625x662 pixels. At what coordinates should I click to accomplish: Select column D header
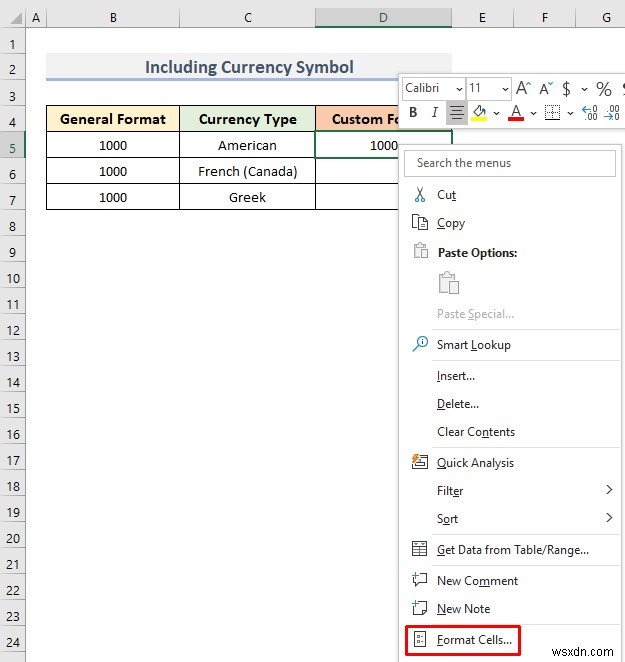[x=383, y=18]
